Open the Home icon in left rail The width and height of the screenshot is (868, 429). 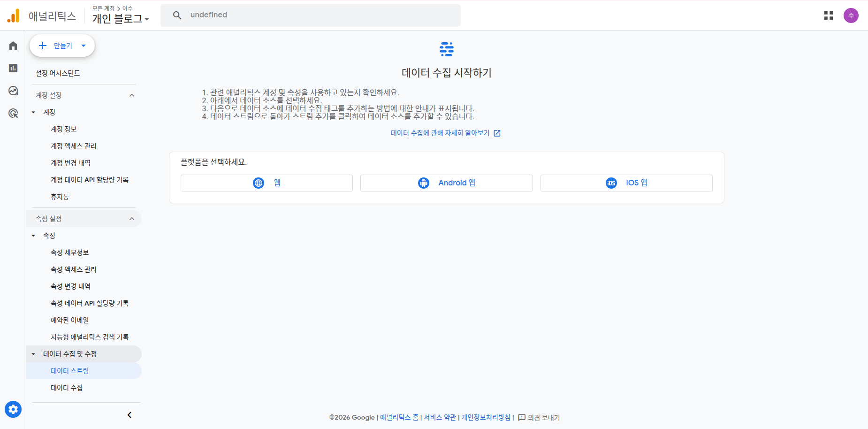[13, 46]
